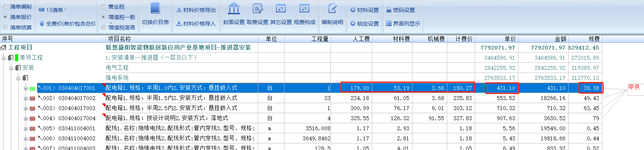Click the 安装 node icon
The image size is (644, 150).
[x=18, y=68]
